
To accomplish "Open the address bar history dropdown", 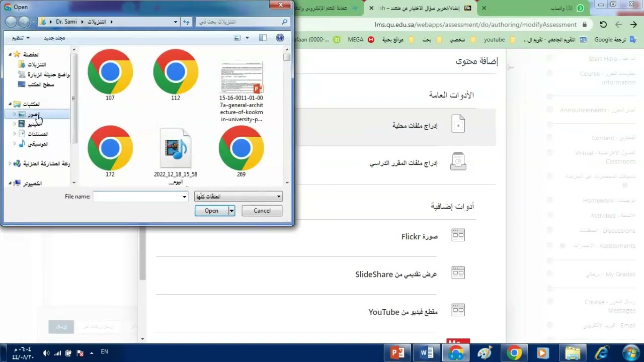I will coord(176,22).
